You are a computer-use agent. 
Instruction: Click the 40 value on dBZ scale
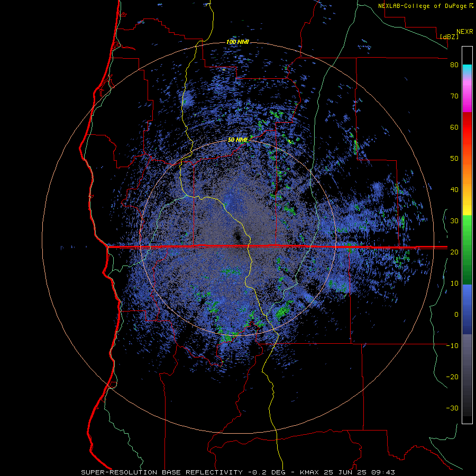coord(454,190)
